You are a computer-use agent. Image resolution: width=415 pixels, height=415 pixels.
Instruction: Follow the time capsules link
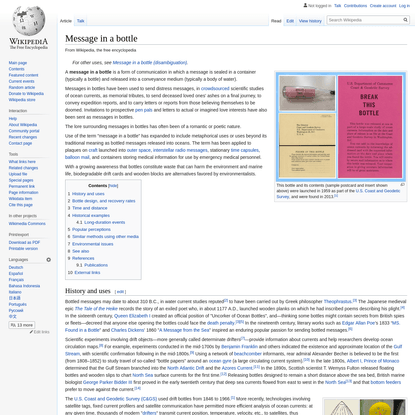[245, 150]
